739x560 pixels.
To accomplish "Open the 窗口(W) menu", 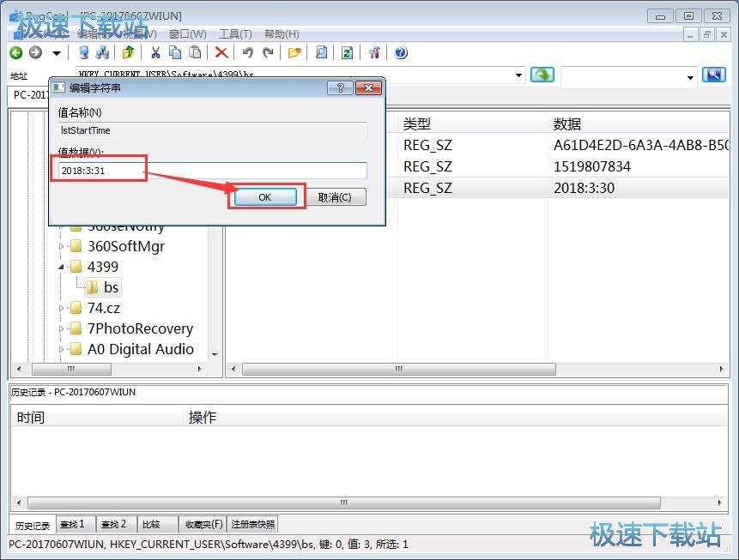I will [188, 34].
